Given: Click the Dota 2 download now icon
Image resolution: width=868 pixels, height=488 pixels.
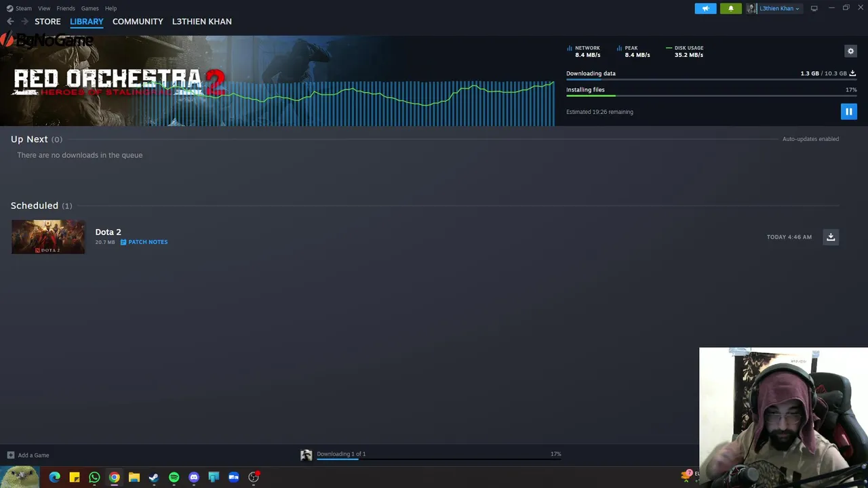Looking at the screenshot, I should pyautogui.click(x=831, y=237).
